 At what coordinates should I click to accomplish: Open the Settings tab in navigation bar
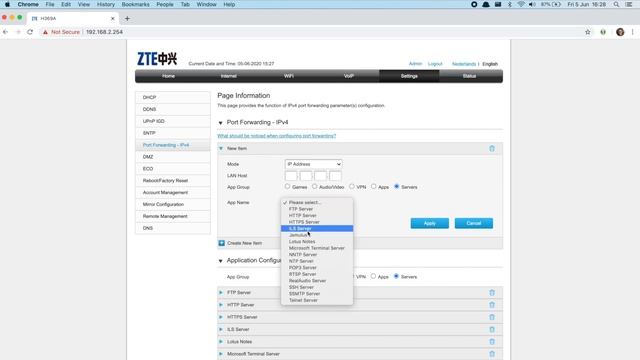[x=409, y=76]
